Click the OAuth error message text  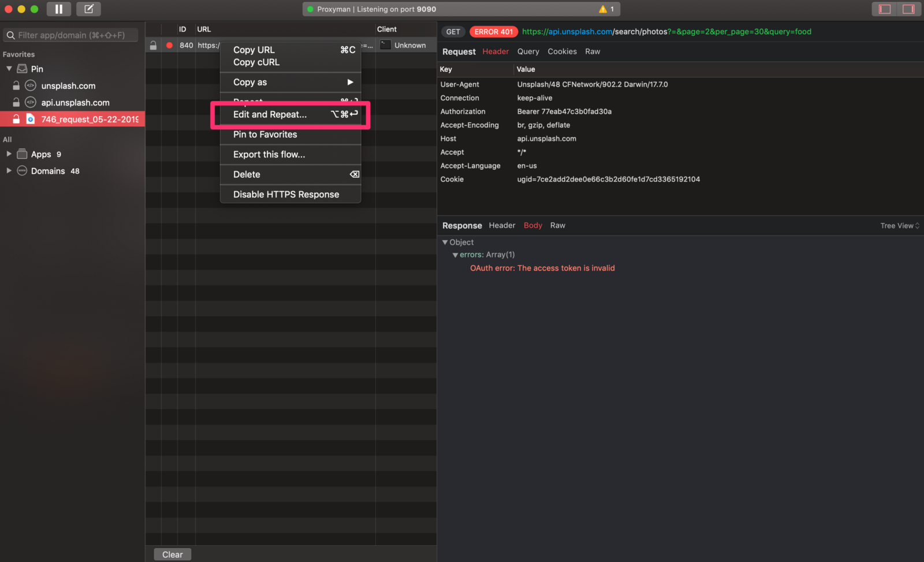542,268
